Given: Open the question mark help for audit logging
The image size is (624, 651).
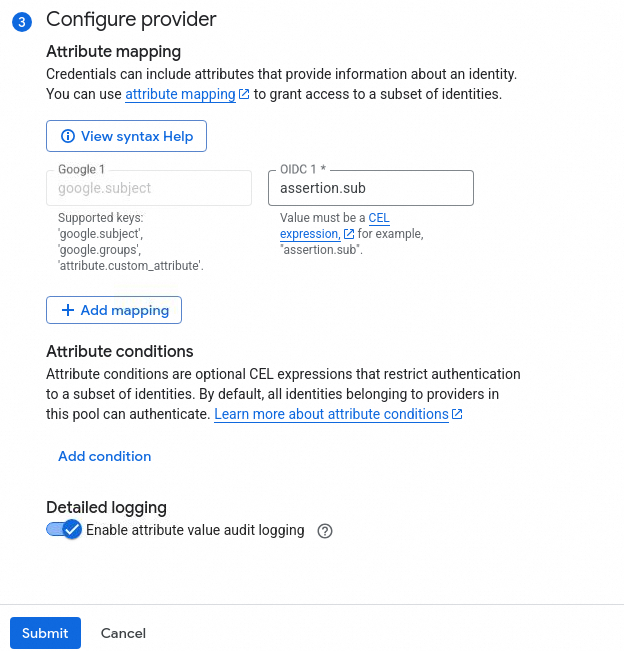Looking at the screenshot, I should click(324, 531).
